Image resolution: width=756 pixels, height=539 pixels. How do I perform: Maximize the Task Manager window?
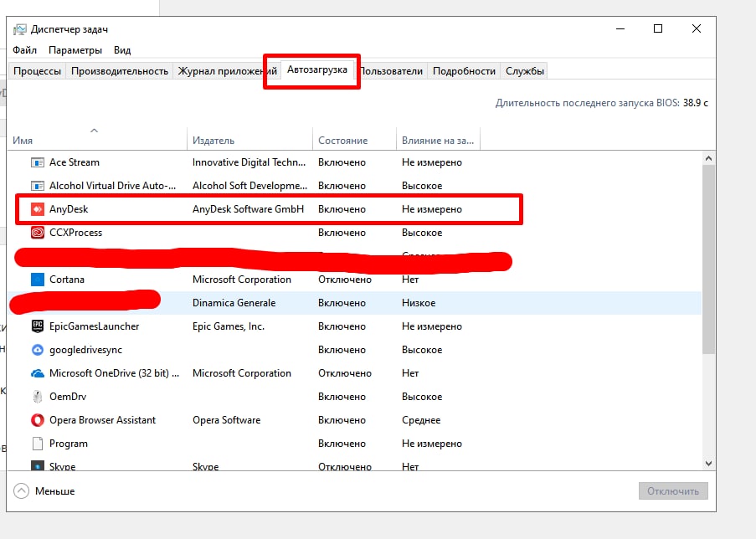pos(658,29)
